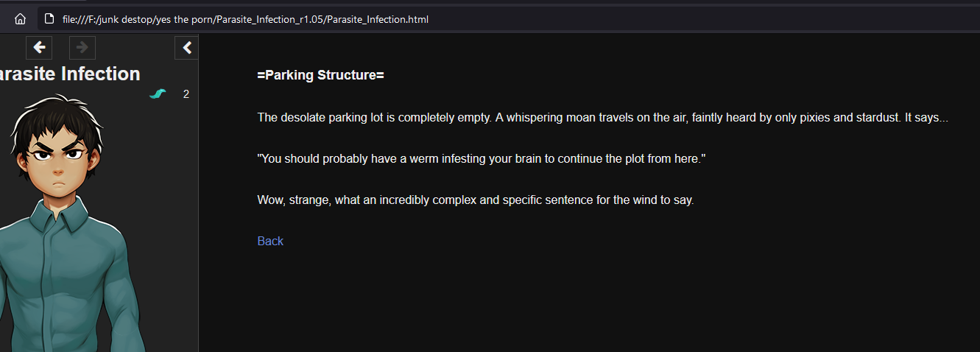Follow the blue "Back" link
Screen dimensions: 980x352
tap(270, 241)
